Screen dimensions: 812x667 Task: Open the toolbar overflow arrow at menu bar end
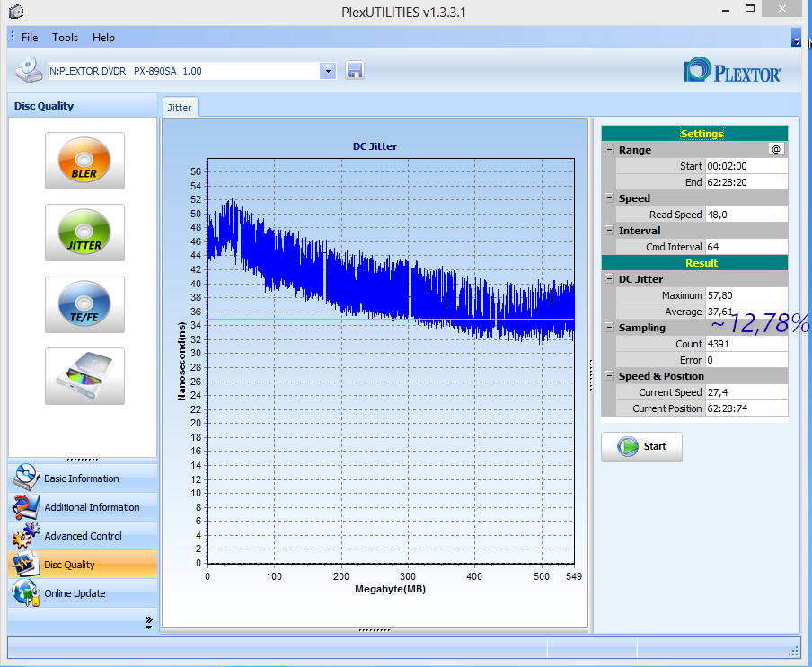click(796, 39)
